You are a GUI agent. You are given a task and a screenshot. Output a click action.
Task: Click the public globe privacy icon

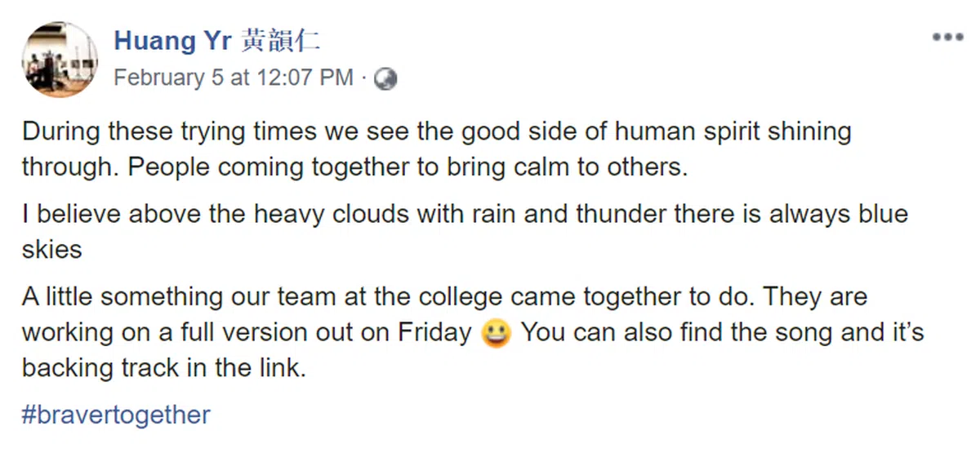coord(385,78)
